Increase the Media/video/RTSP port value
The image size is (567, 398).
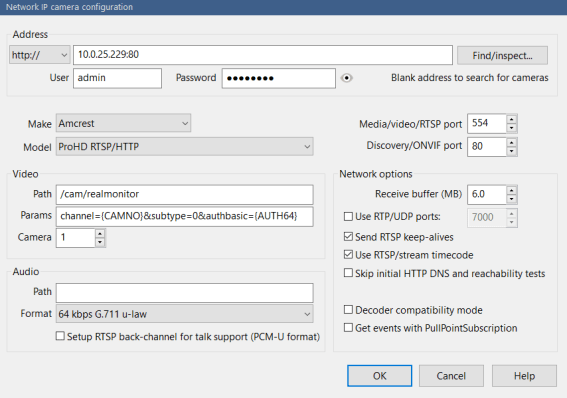[511, 119]
